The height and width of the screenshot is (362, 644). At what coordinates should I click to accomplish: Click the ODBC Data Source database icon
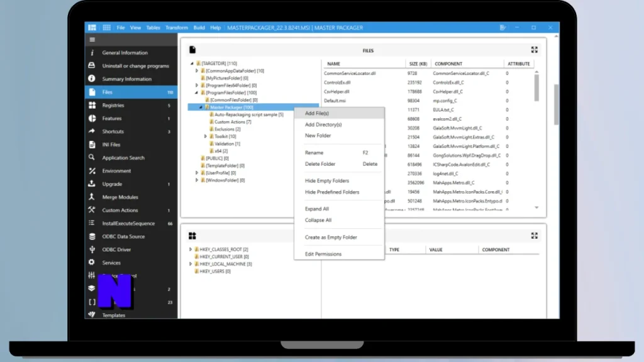(92, 236)
